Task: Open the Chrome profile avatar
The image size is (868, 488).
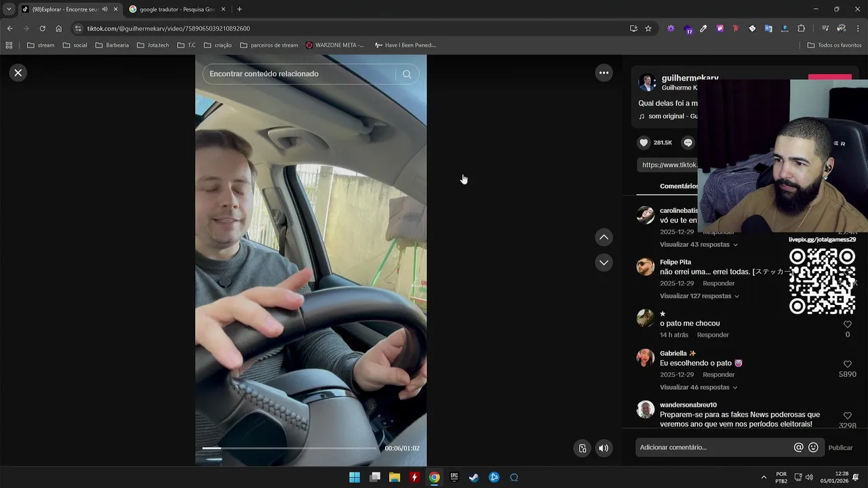Action: [842, 28]
